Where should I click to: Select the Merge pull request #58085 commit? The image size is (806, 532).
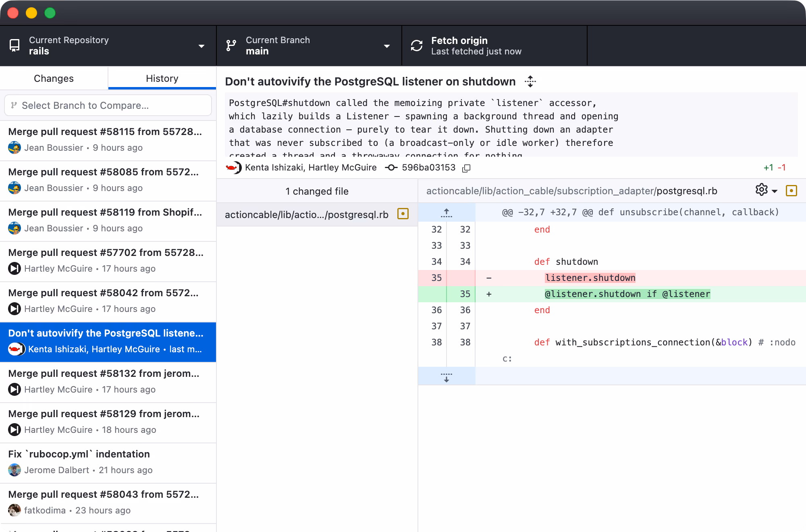tap(108, 181)
